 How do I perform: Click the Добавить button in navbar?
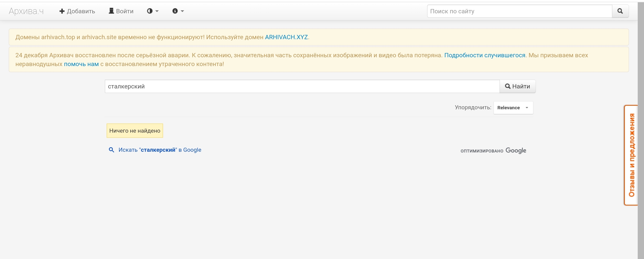(77, 11)
